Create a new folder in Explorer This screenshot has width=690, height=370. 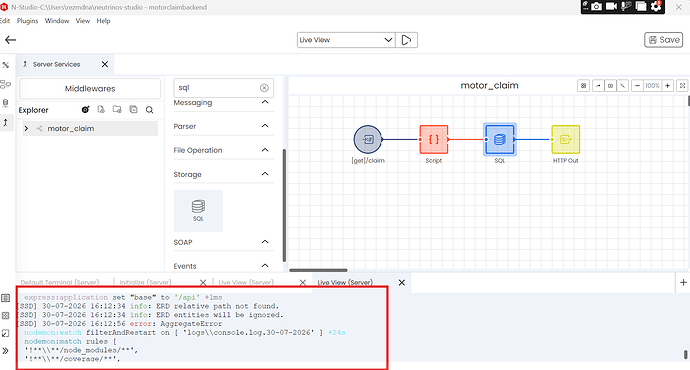click(x=117, y=110)
